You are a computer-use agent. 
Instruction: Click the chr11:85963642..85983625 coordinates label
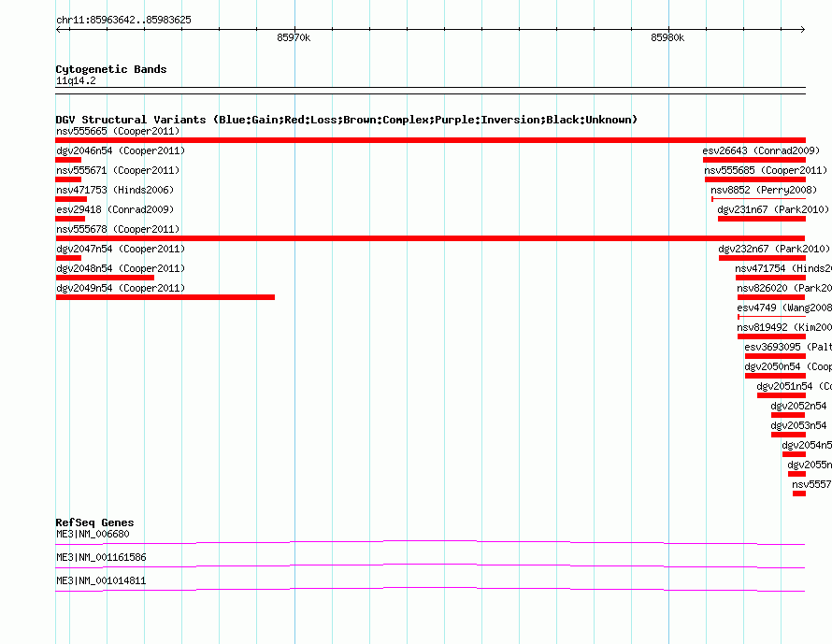(x=123, y=20)
